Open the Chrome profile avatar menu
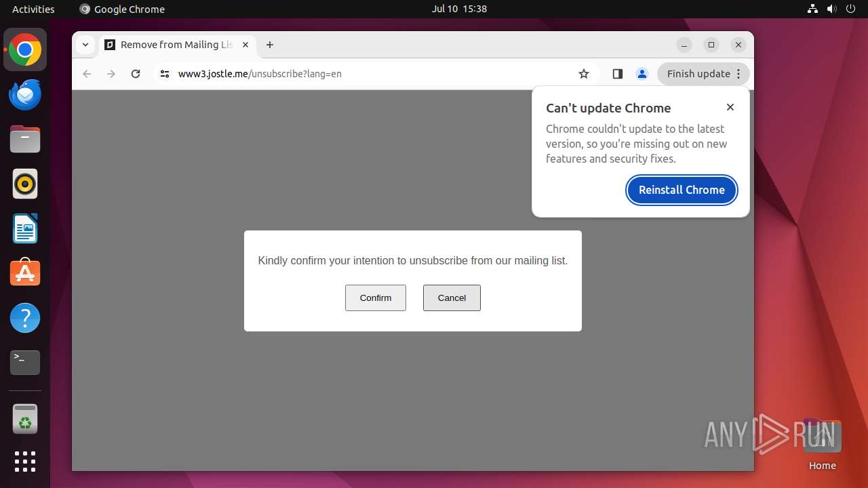868x488 pixels. [642, 74]
